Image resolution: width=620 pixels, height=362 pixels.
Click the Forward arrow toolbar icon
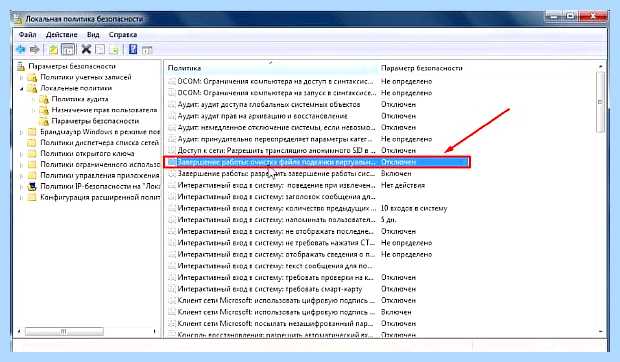pos(35,49)
